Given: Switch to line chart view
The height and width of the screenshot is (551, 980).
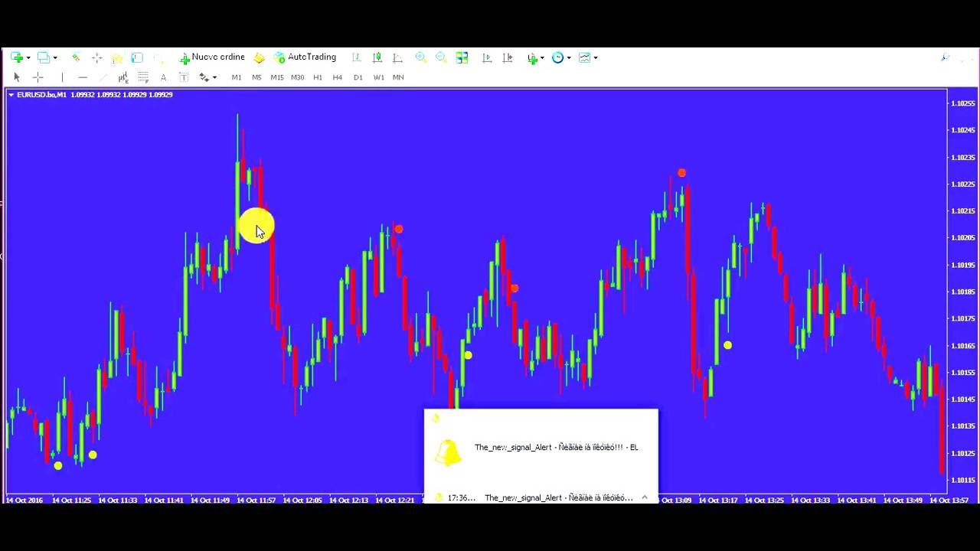Looking at the screenshot, I should pos(398,57).
